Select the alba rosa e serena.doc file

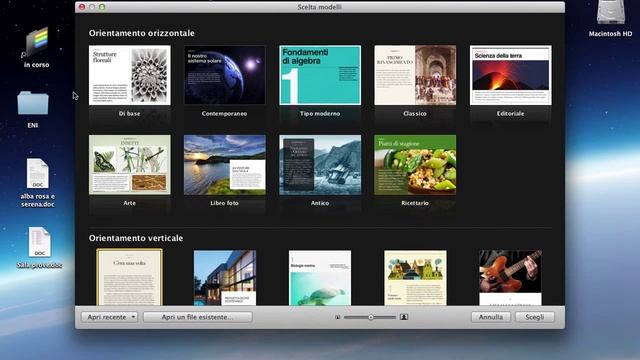coord(38,173)
